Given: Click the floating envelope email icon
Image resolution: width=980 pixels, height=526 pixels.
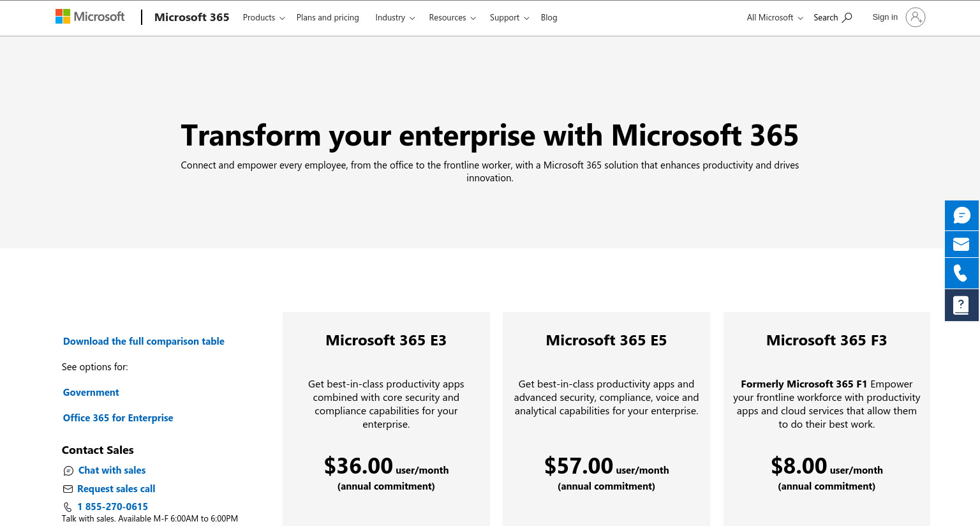Looking at the screenshot, I should (x=961, y=244).
